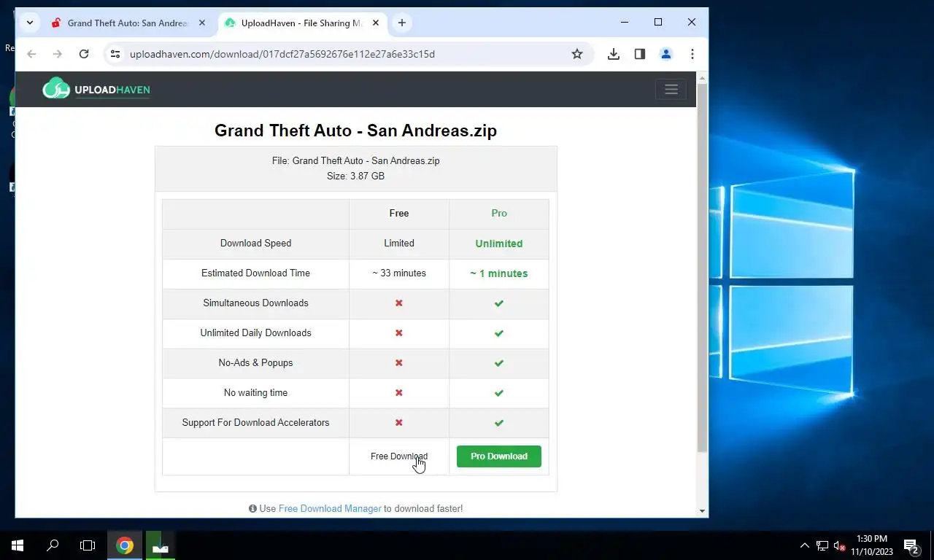Screen dimensions: 934x560
Task: Select the 'Pro' column header
Action: pos(499,213)
